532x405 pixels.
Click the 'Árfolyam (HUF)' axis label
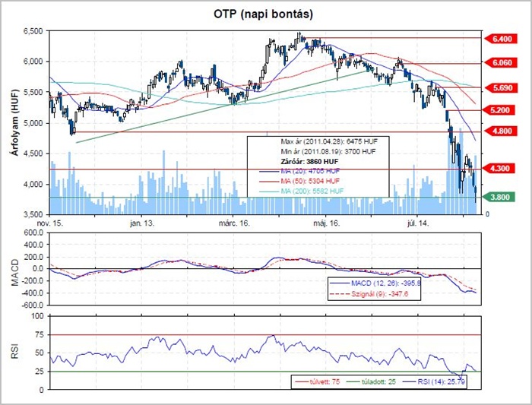15,122
